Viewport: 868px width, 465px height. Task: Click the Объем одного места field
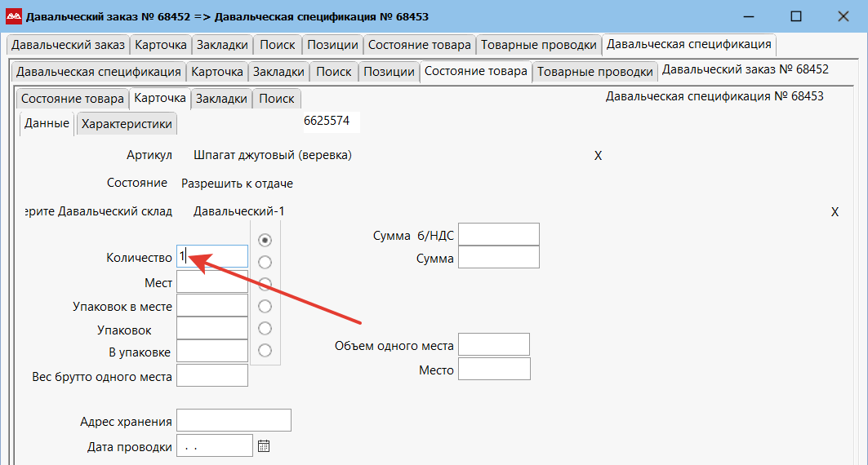coord(494,344)
